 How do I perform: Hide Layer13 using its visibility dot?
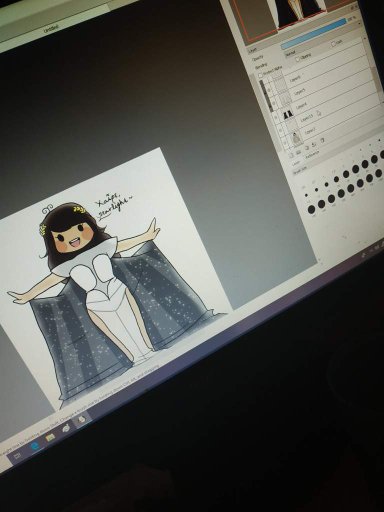coord(276,117)
